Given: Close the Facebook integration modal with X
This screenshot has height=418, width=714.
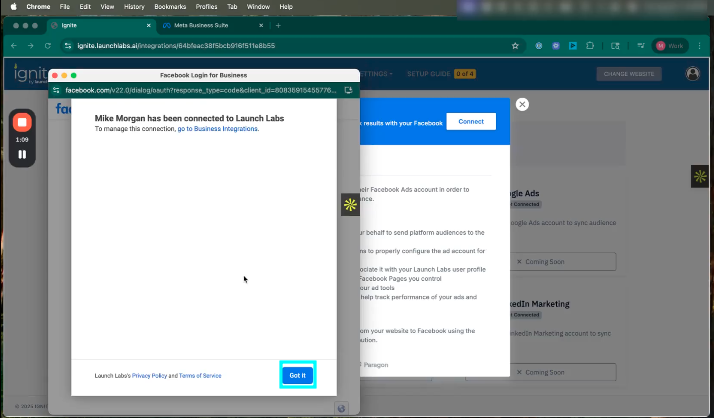Looking at the screenshot, I should 522,104.
